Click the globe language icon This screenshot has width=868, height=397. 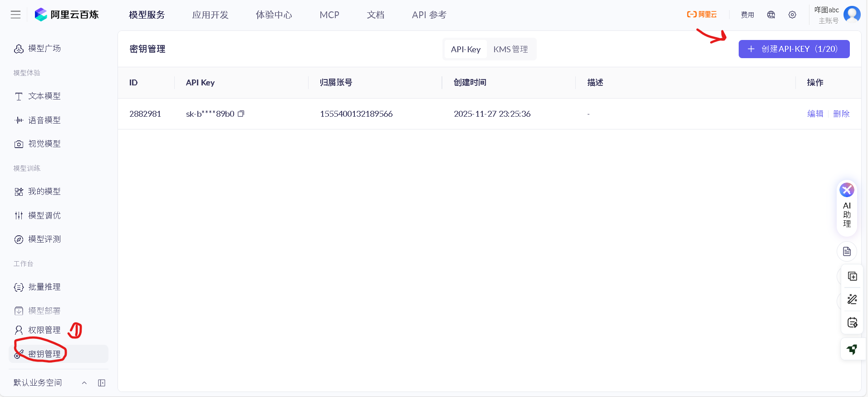pyautogui.click(x=771, y=15)
